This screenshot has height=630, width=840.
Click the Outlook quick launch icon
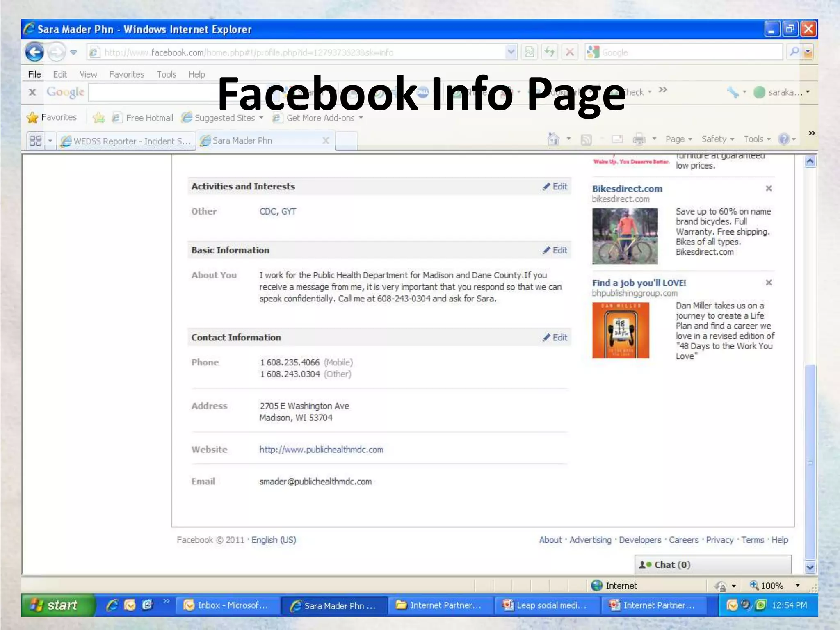coord(130,605)
